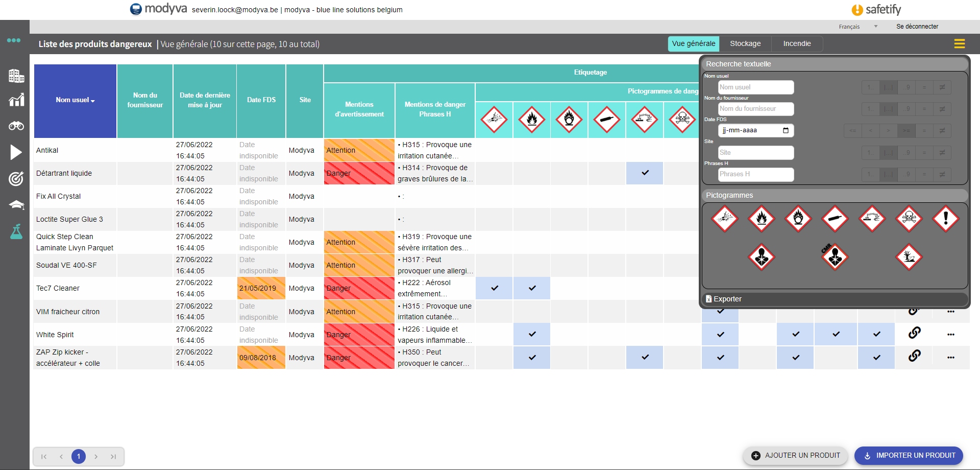Screen dimensions: 980x470
Task: Toggle flame checkmark for Tec7 Cleaner
Action: 532,288
